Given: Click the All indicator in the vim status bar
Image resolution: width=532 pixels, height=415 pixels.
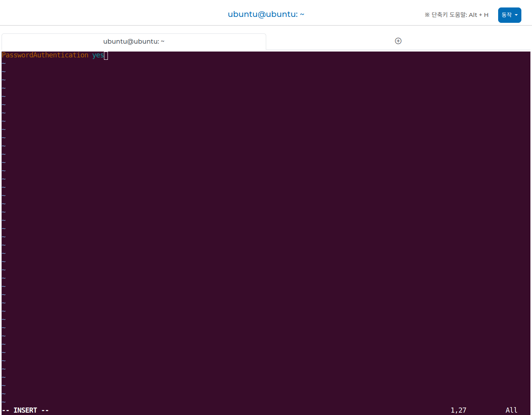Looking at the screenshot, I should coord(511,410).
